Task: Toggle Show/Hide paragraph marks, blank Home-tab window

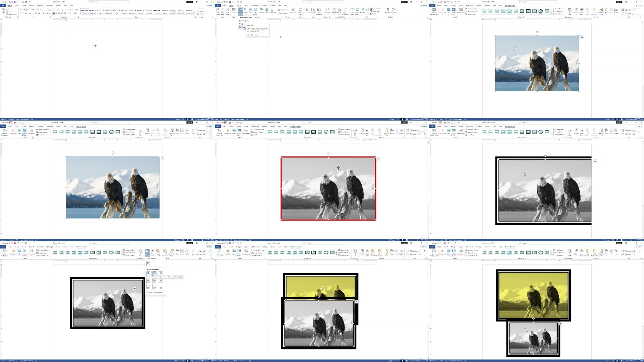Action: (x=77, y=10)
